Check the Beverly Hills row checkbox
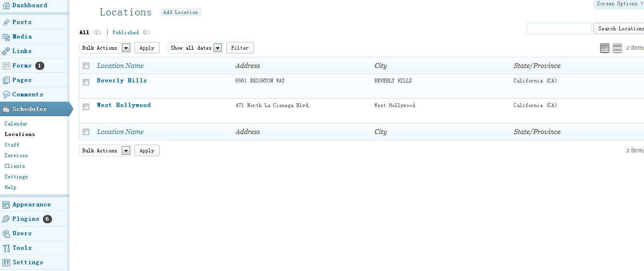 [x=86, y=82]
